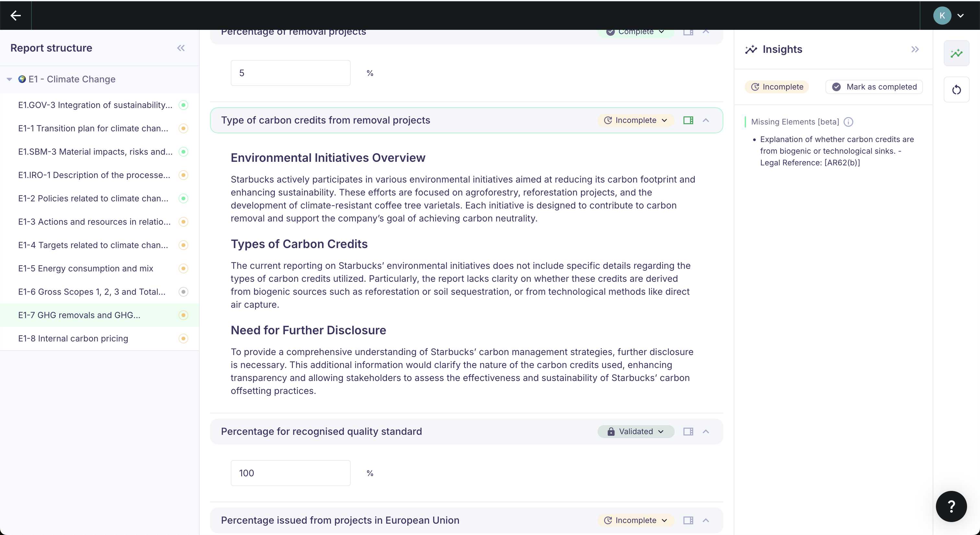This screenshot has height=535, width=980.
Task: Collapse the Report structure sidebar
Action: [181, 48]
